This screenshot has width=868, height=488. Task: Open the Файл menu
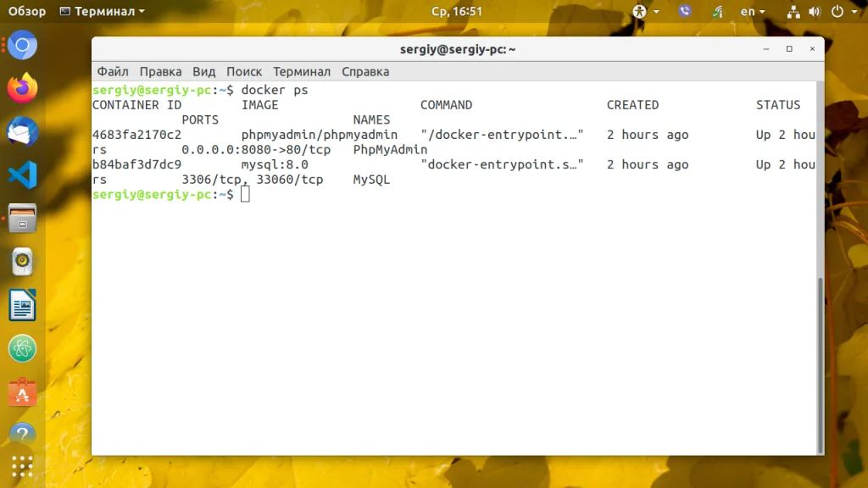pyautogui.click(x=113, y=71)
